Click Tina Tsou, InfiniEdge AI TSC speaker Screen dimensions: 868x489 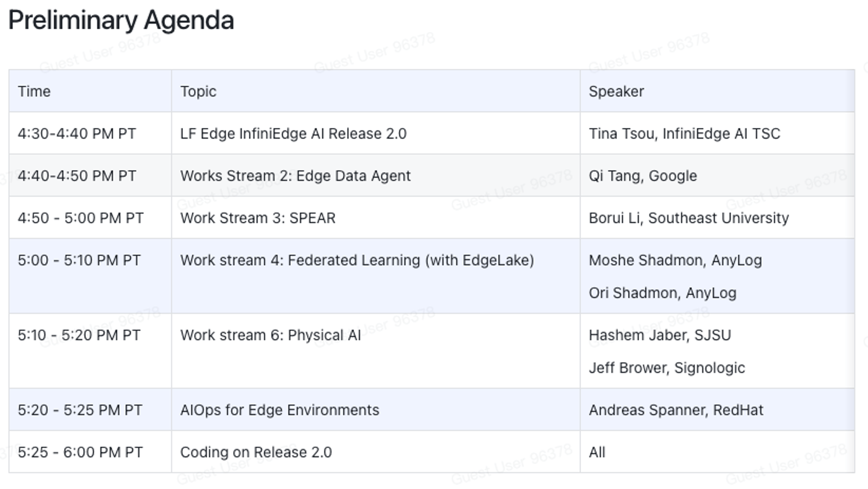pyautogui.click(x=685, y=134)
